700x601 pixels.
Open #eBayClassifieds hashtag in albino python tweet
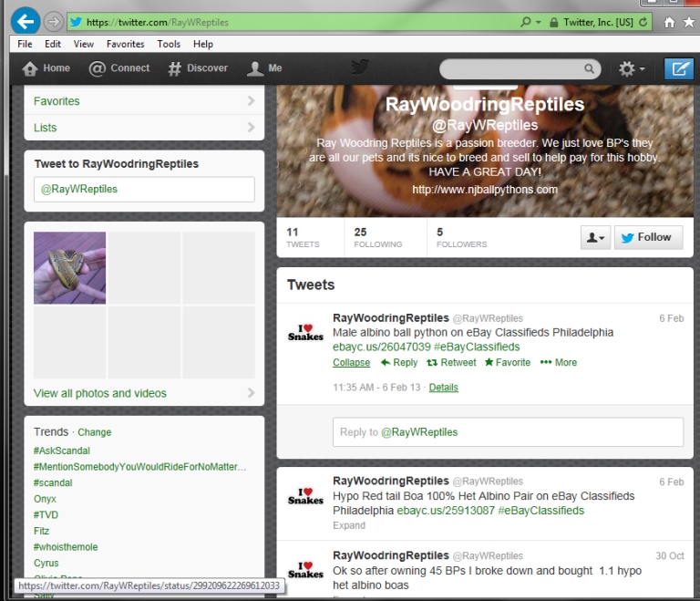(477, 347)
